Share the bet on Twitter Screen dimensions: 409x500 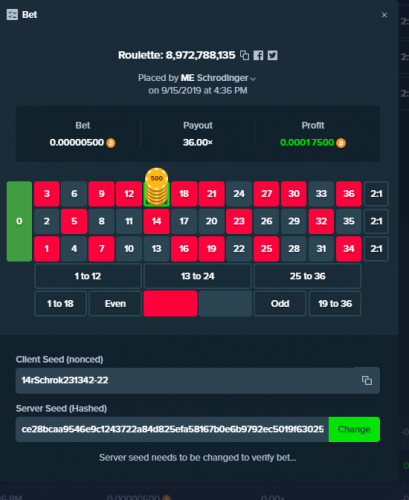pos(273,55)
